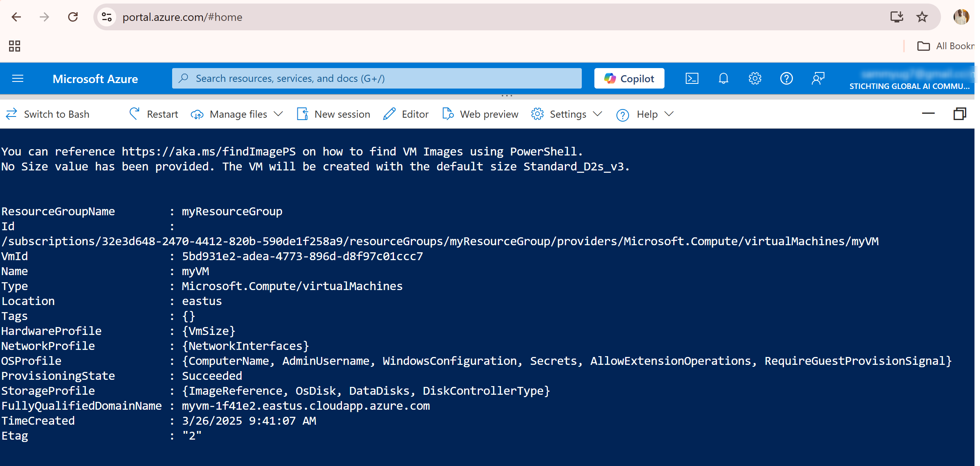Image resolution: width=980 pixels, height=466 pixels.
Task: Open the Azure portal hamburger menu
Action: pos(18,79)
